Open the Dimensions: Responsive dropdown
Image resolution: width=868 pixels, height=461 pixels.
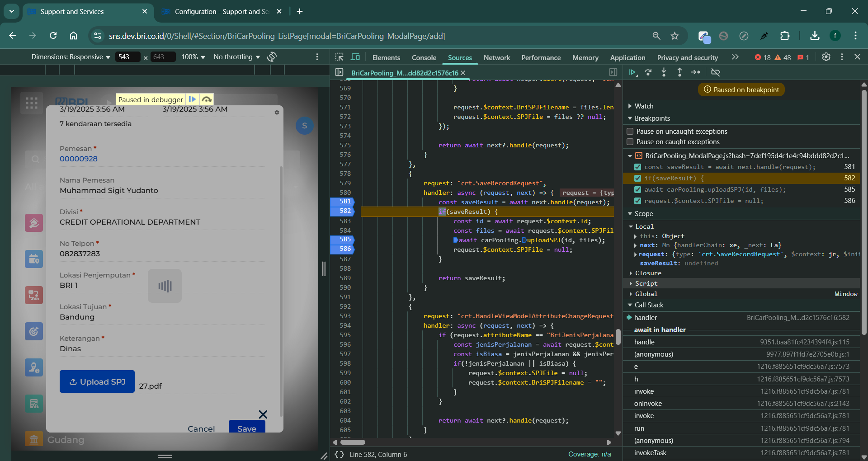coord(71,57)
